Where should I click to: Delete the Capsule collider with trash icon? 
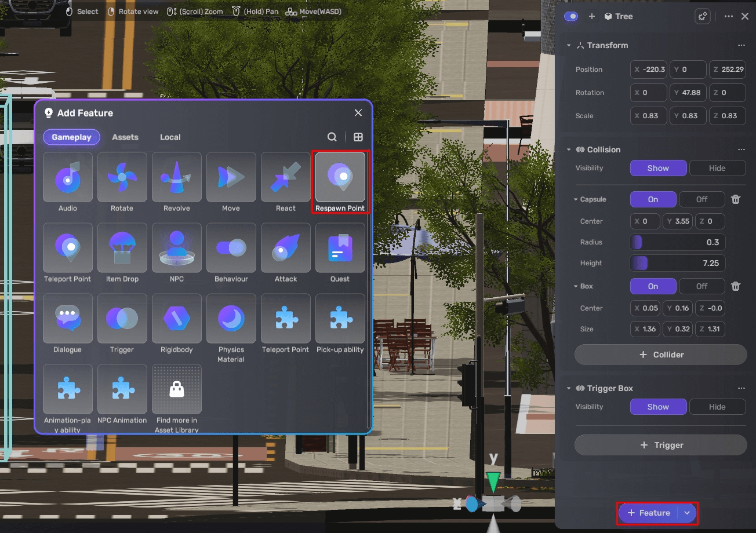point(735,199)
